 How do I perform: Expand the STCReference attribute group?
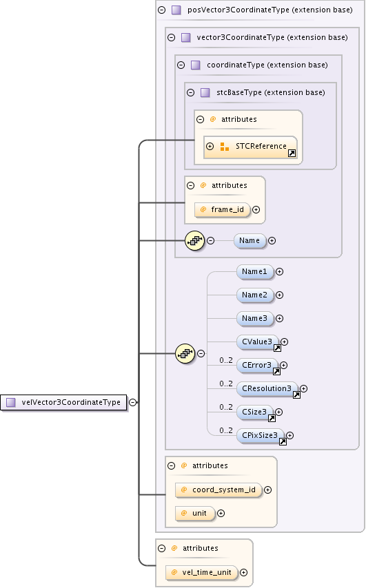[210, 146]
